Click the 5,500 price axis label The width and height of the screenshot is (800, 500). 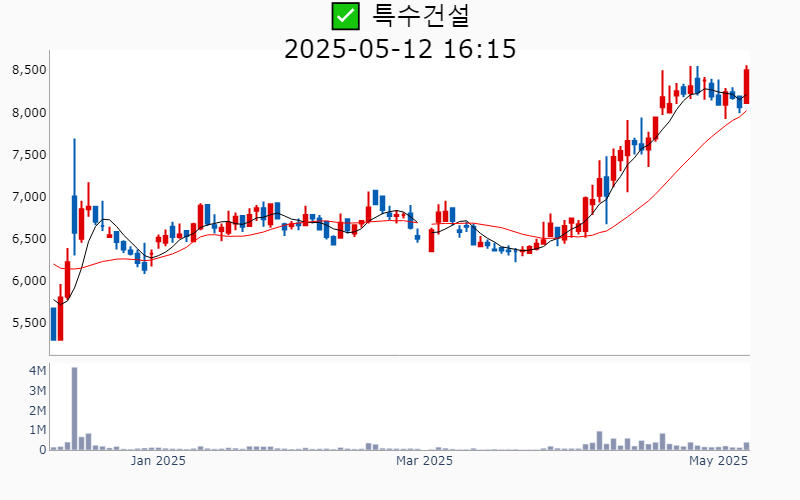click(x=29, y=323)
